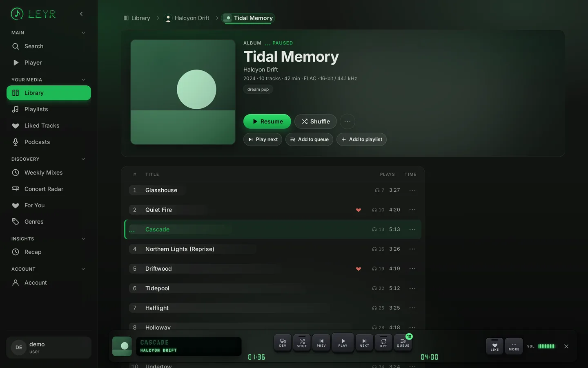
Task: Open options for Cascade track
Action: click(x=412, y=229)
